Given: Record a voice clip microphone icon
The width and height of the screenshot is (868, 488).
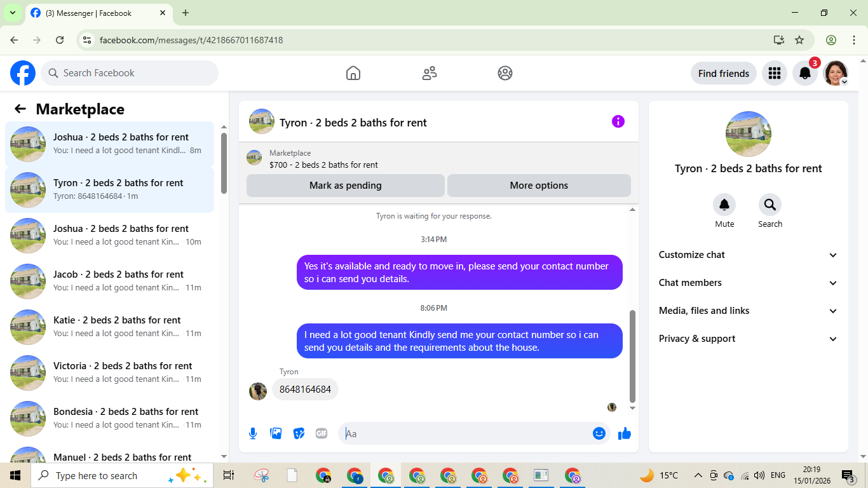Looking at the screenshot, I should (253, 433).
